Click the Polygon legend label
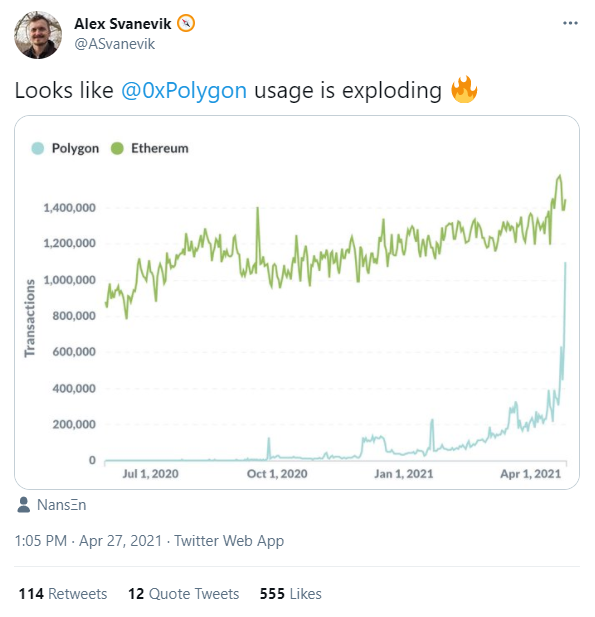Screen dimensions: 595x617 (75, 148)
